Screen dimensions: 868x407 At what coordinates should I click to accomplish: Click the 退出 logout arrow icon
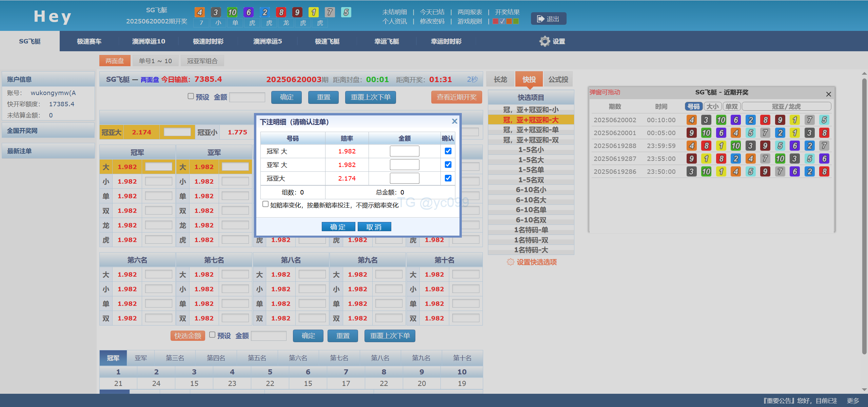[540, 19]
